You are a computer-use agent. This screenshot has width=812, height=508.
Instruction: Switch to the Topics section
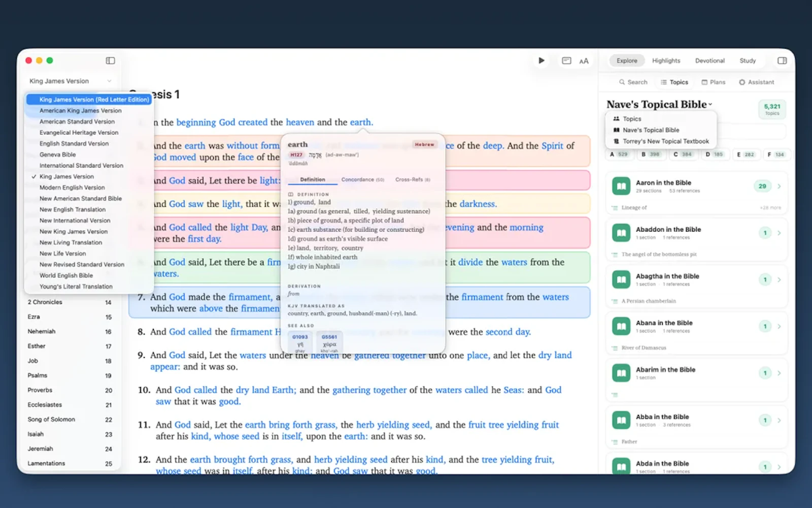pyautogui.click(x=674, y=82)
